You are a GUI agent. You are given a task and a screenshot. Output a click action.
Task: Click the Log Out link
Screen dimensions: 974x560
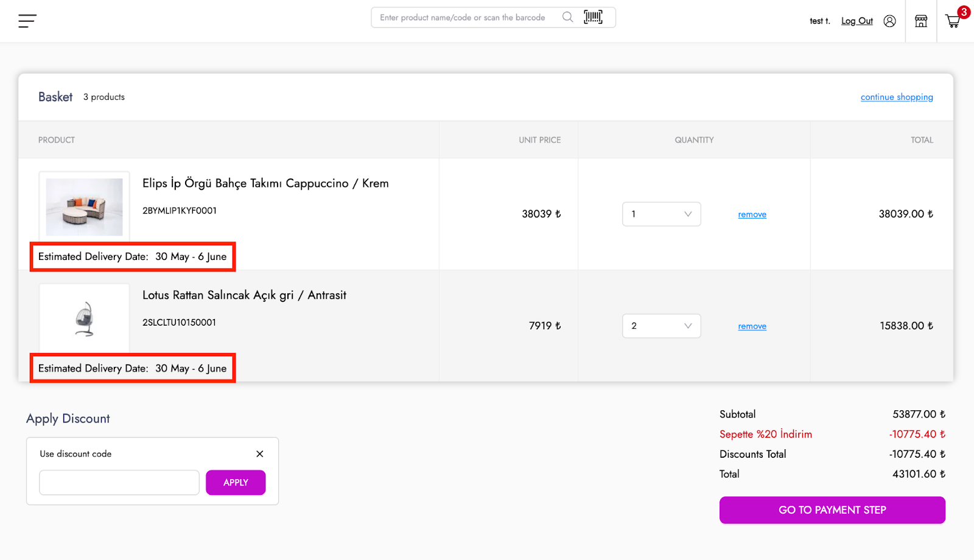857,21
